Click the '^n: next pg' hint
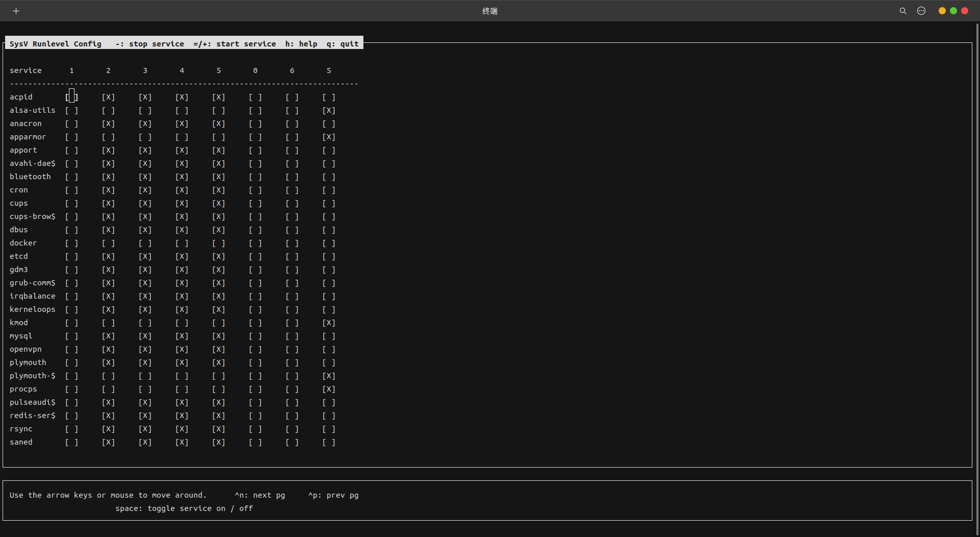Screen dimensions: 980x537 click(x=260, y=495)
